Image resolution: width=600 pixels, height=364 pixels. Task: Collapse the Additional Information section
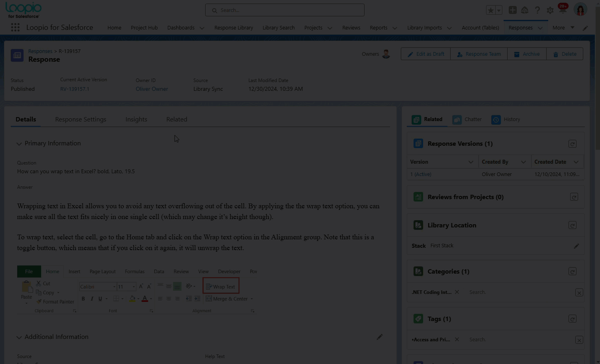[x=19, y=337]
